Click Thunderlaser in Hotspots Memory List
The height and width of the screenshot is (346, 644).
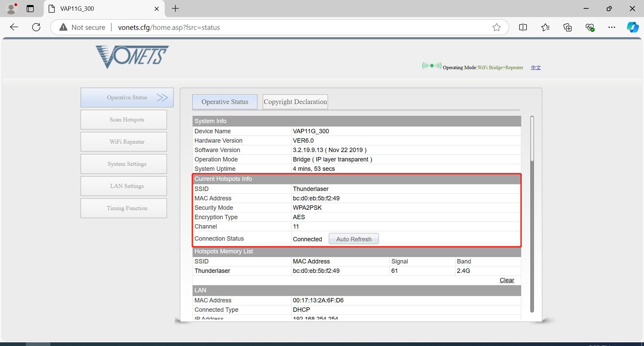click(212, 271)
